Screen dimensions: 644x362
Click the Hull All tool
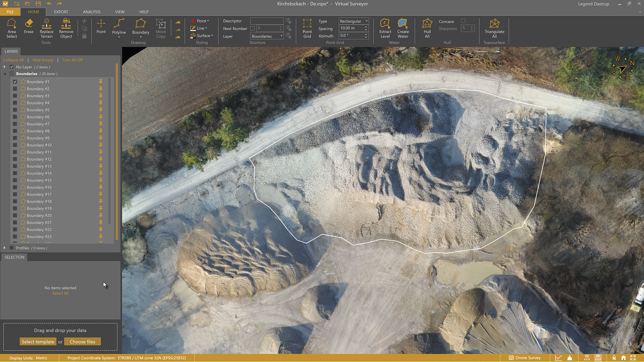tap(427, 28)
